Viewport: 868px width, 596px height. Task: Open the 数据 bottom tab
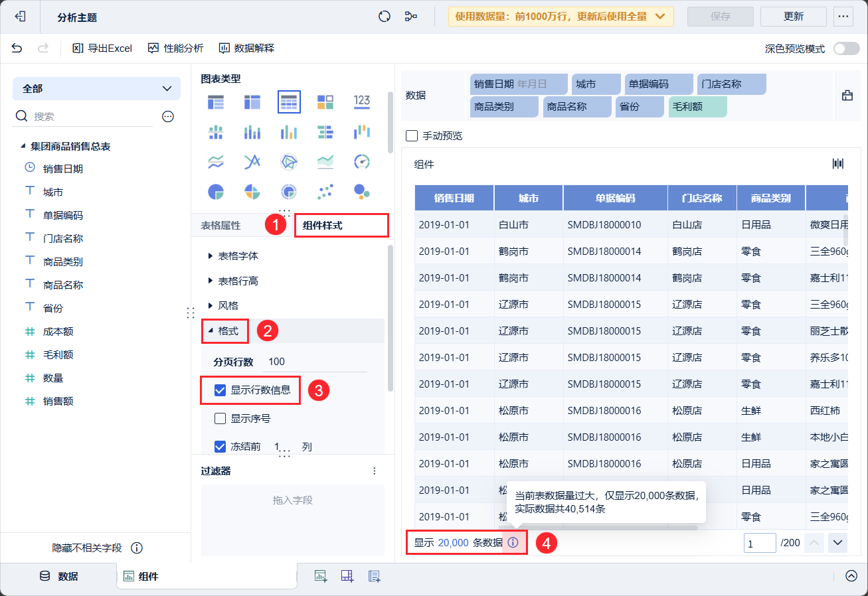click(59, 576)
